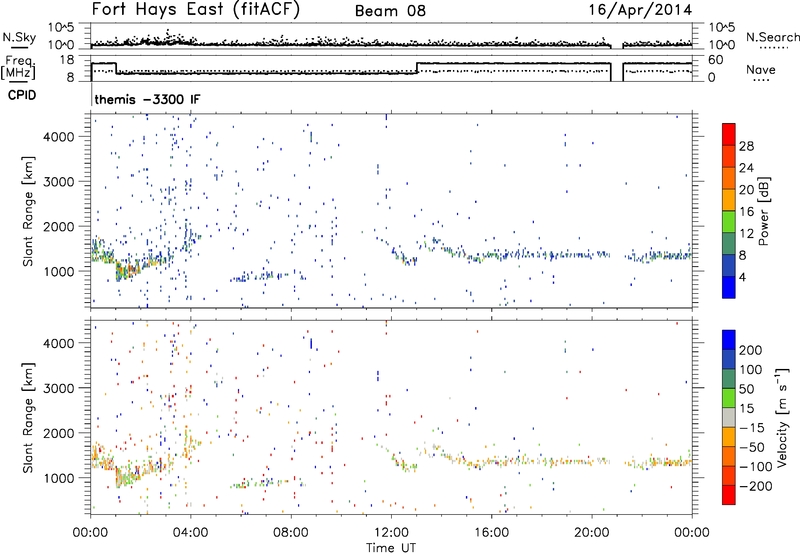Click the red top segment of power colorbar

click(x=729, y=133)
